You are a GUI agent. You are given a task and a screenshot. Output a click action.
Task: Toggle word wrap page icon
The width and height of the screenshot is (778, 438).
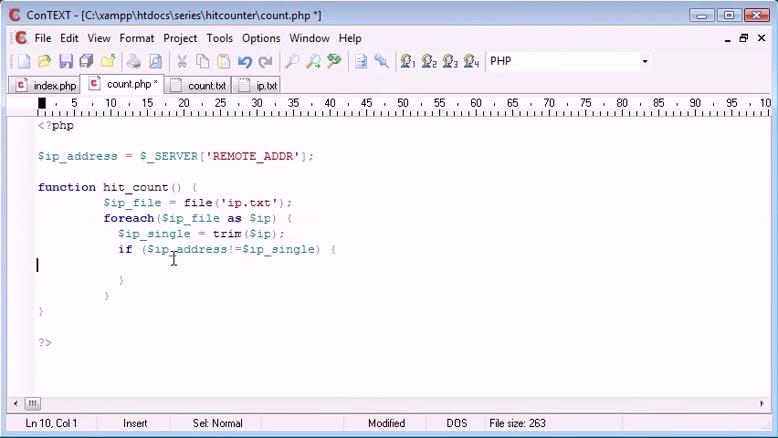tap(361, 62)
